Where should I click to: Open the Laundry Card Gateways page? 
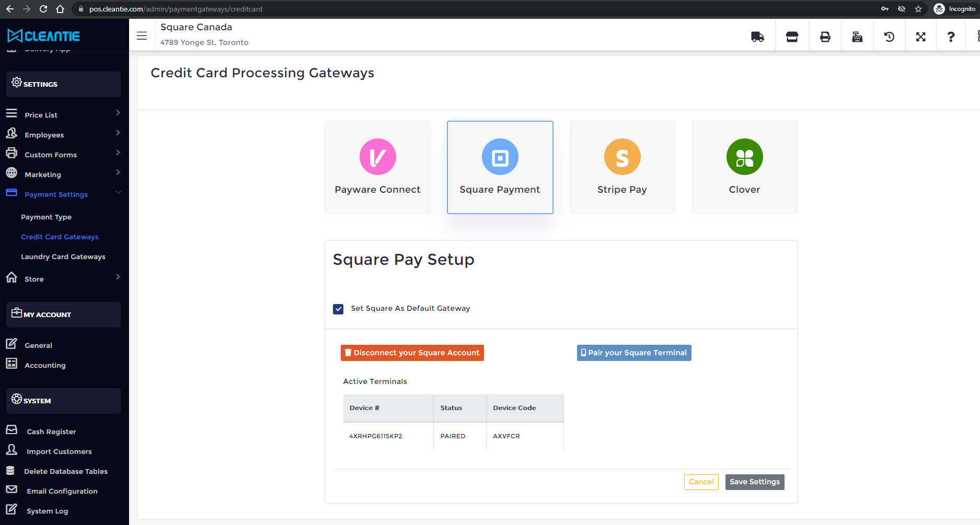click(x=63, y=256)
